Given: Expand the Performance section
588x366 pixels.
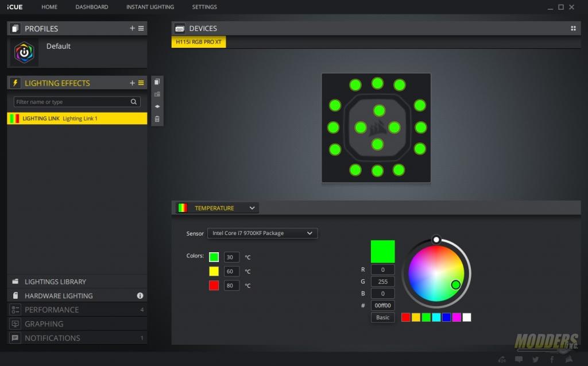Looking at the screenshot, I should (x=78, y=310).
